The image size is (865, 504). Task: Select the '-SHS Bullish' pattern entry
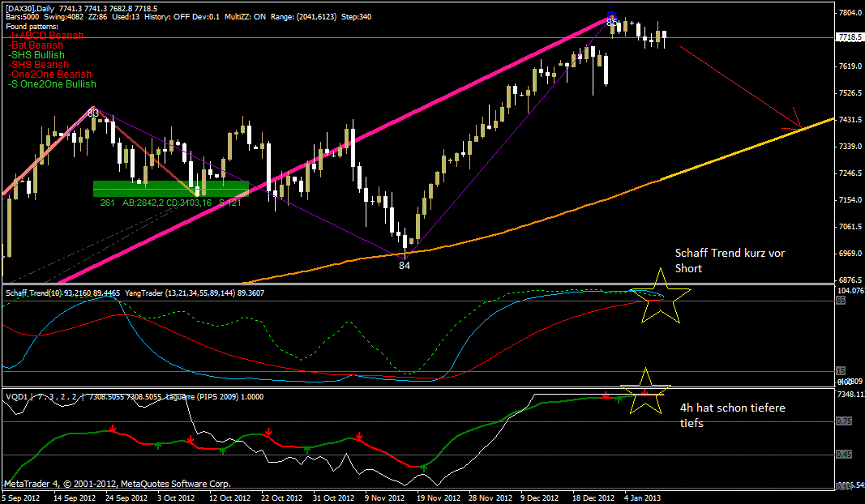tap(36, 55)
